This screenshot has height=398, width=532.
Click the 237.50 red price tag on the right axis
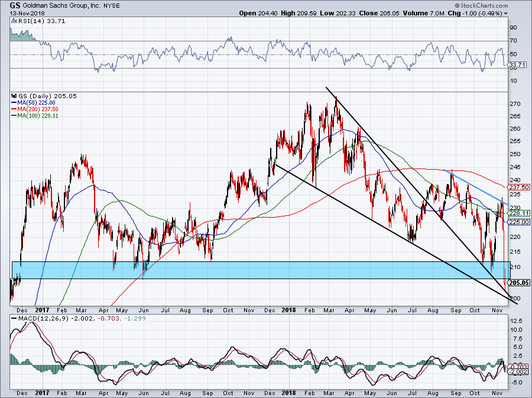[519, 187]
